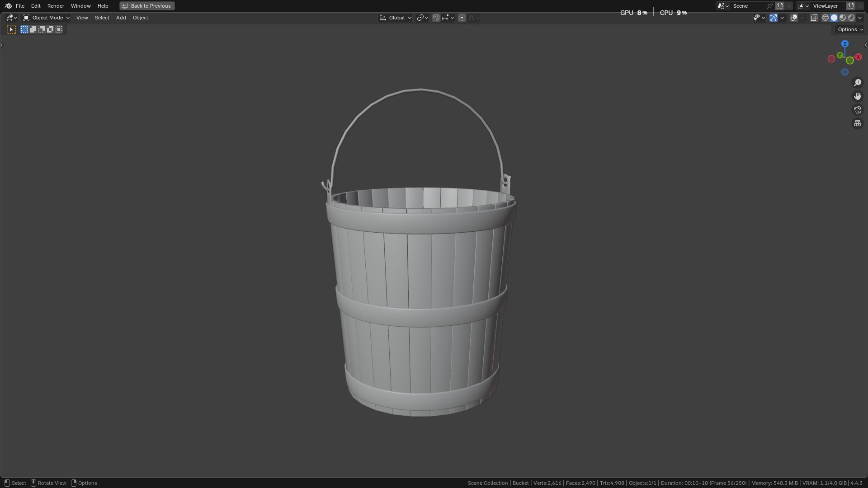Open the Options dropdown at top right

(x=850, y=29)
